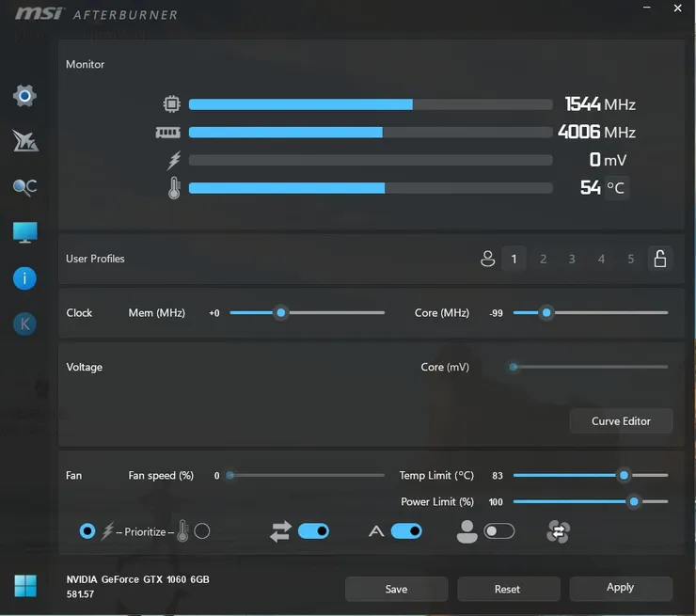
Task: Open the hardware monitor screen icon
Action: click(x=24, y=232)
